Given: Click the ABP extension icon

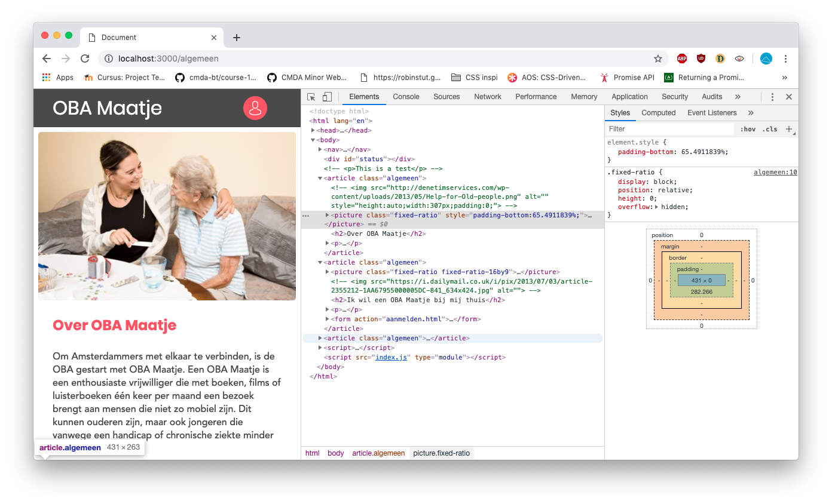Looking at the screenshot, I should pos(682,59).
